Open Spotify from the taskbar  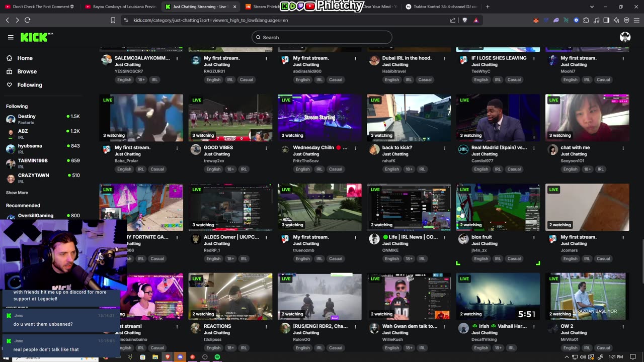(x=217, y=357)
